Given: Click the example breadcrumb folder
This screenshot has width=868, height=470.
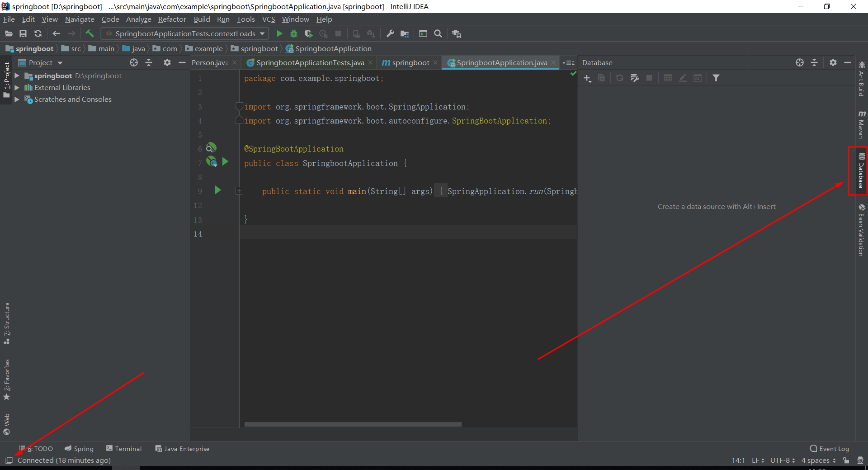Looking at the screenshot, I should click(x=208, y=48).
